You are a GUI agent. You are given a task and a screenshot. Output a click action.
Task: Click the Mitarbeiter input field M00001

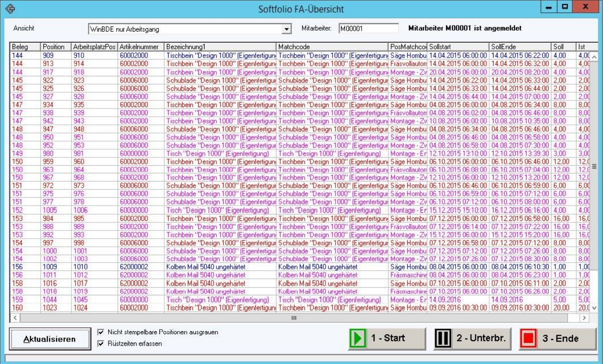pos(368,29)
